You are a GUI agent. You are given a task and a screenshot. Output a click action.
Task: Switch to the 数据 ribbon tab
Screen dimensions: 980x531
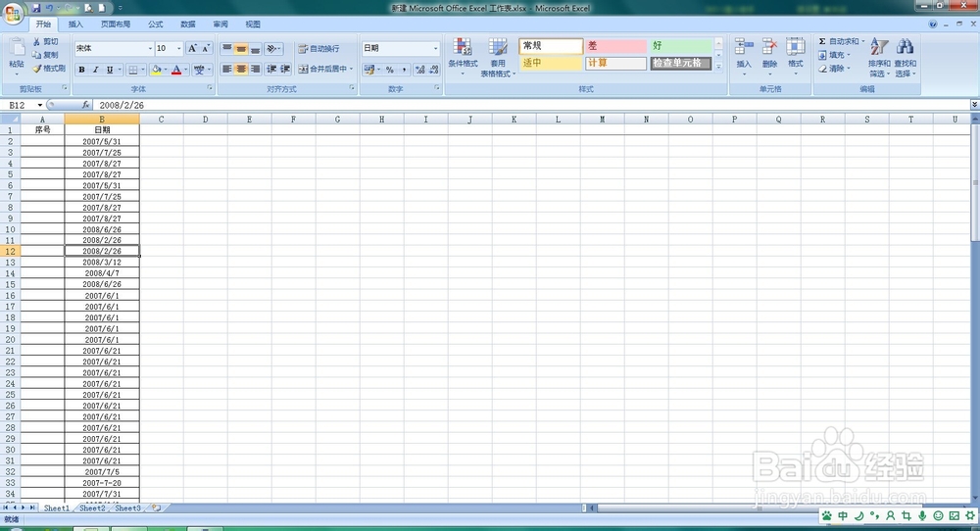point(188,24)
